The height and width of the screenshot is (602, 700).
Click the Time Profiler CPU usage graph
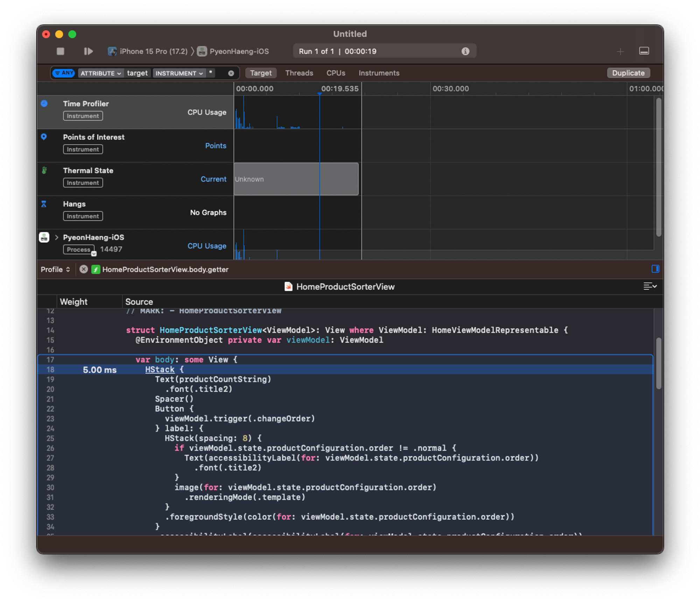coord(297,112)
